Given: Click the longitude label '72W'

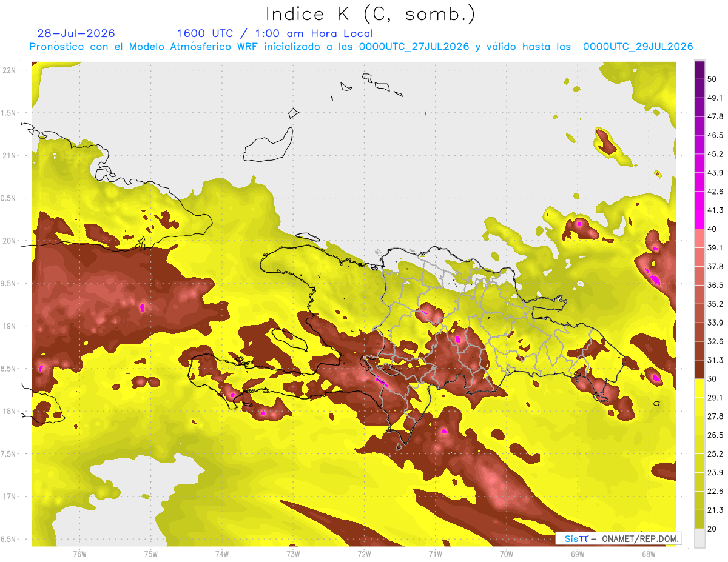Looking at the screenshot, I should pyautogui.click(x=364, y=554).
